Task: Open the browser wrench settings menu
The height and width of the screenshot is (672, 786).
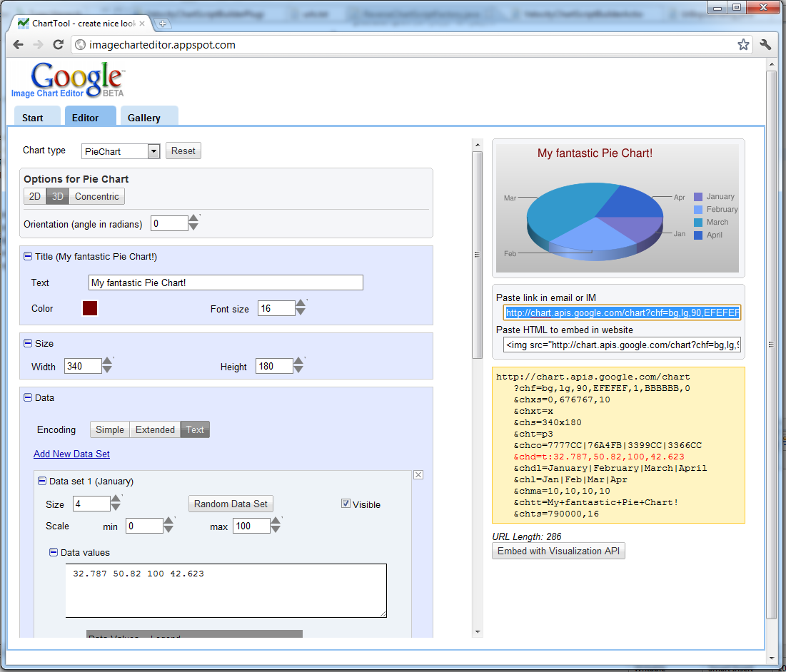Action: (765, 44)
